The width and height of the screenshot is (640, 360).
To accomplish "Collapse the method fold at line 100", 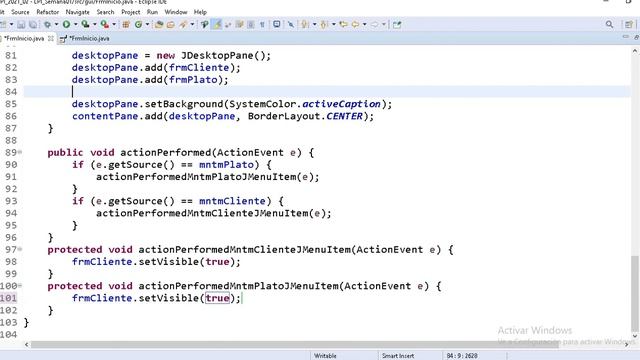I will pyautogui.click(x=20, y=286).
